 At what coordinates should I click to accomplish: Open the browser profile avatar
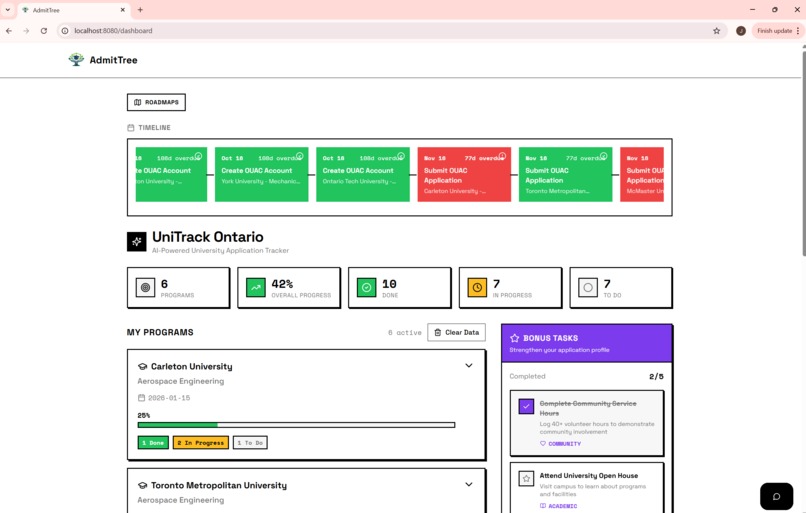coord(741,31)
